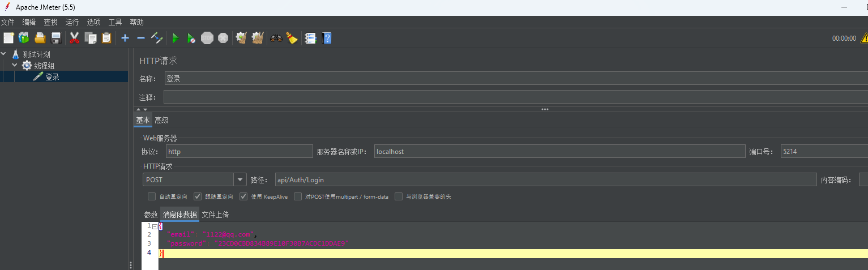868x270 pixels.
Task: Start the test with green play icon
Action: coord(176,38)
